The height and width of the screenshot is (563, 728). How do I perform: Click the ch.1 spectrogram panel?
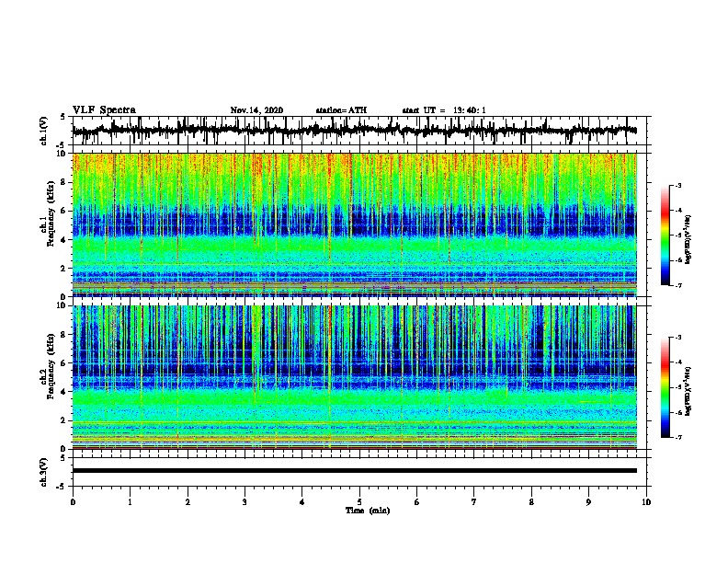tap(355, 224)
